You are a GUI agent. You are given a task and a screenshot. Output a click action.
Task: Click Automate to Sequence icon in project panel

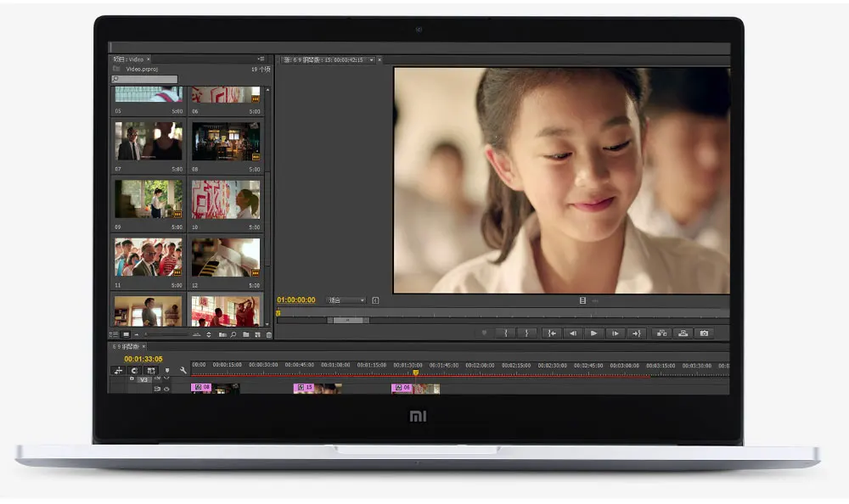(x=222, y=334)
